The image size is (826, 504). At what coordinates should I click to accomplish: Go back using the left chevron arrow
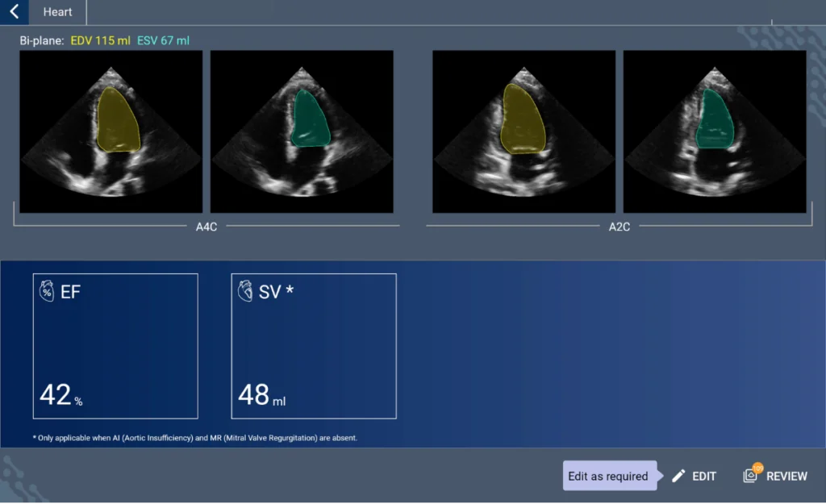(15, 11)
